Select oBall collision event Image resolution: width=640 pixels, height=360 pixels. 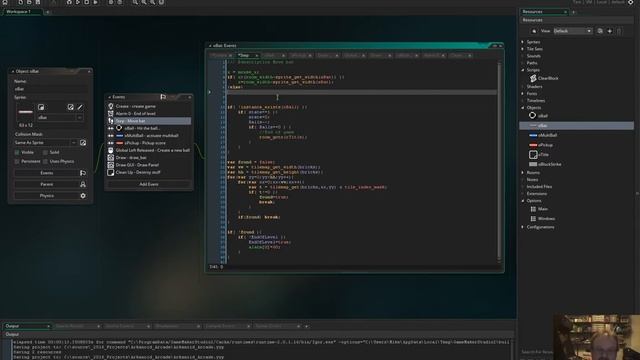coord(149,128)
